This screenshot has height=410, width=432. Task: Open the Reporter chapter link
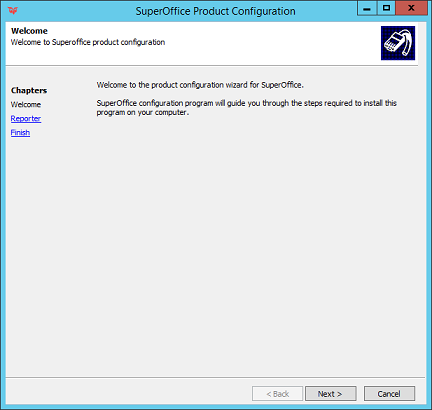(x=26, y=119)
